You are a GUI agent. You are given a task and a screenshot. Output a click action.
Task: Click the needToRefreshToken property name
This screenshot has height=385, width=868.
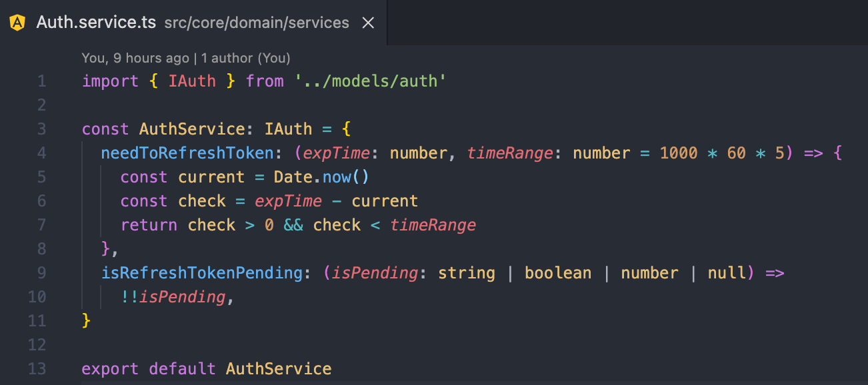tap(187, 153)
